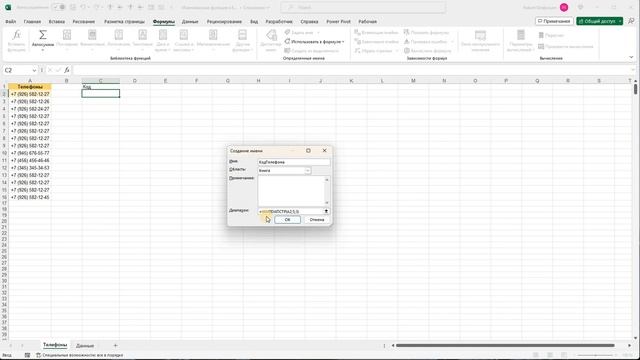Switch to the Главная ribbon tab
This screenshot has height=360, width=640.
pos(32,22)
